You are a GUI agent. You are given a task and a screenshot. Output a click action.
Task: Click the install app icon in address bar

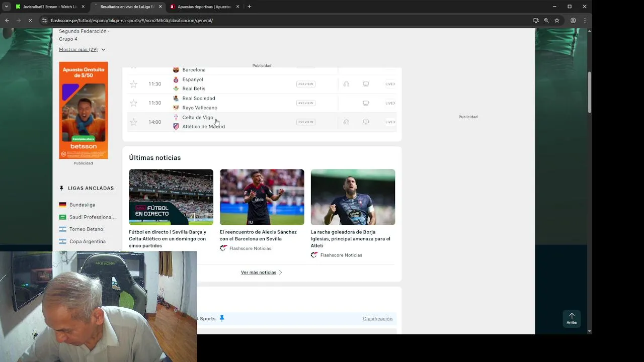point(536,21)
